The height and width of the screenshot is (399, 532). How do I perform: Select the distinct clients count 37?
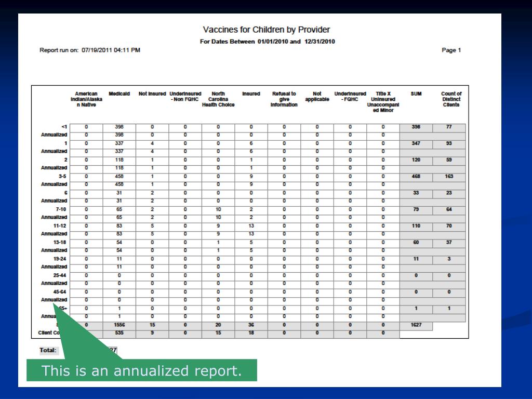click(449, 242)
